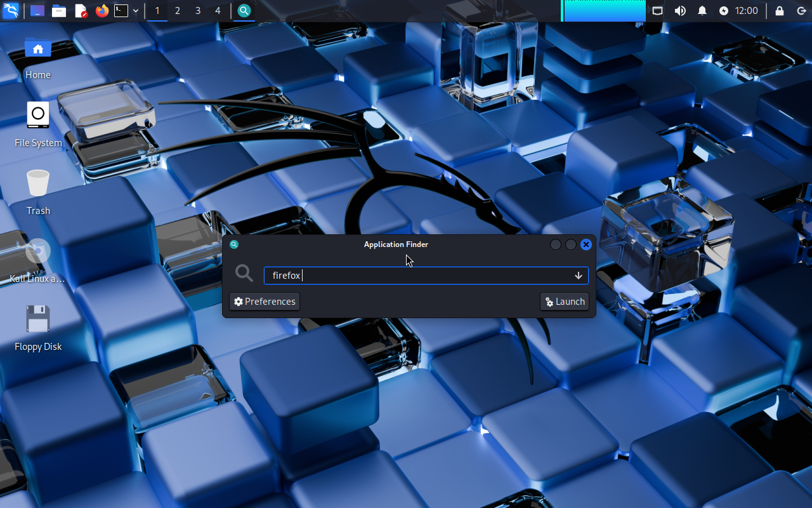The height and width of the screenshot is (508, 812).
Task: Open the volume control in the tray
Action: point(680,11)
